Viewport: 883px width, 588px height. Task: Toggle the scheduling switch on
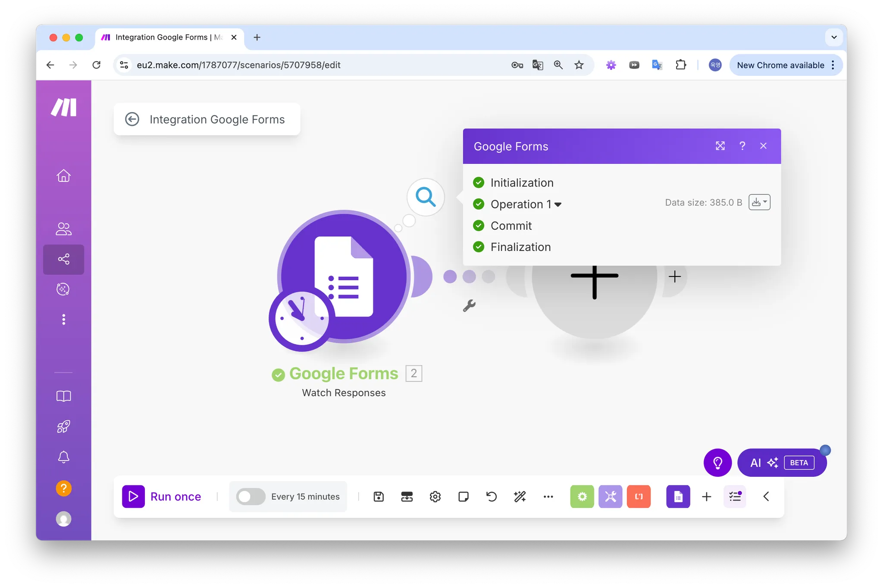pyautogui.click(x=250, y=497)
